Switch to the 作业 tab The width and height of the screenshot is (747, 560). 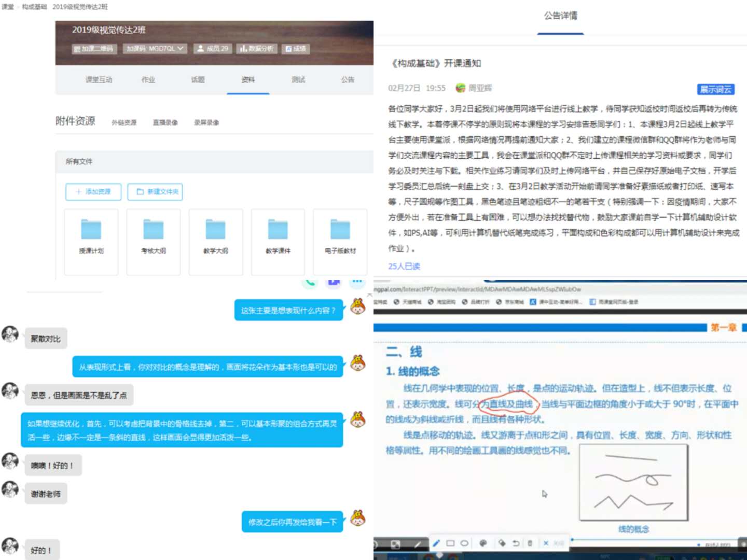tap(148, 79)
